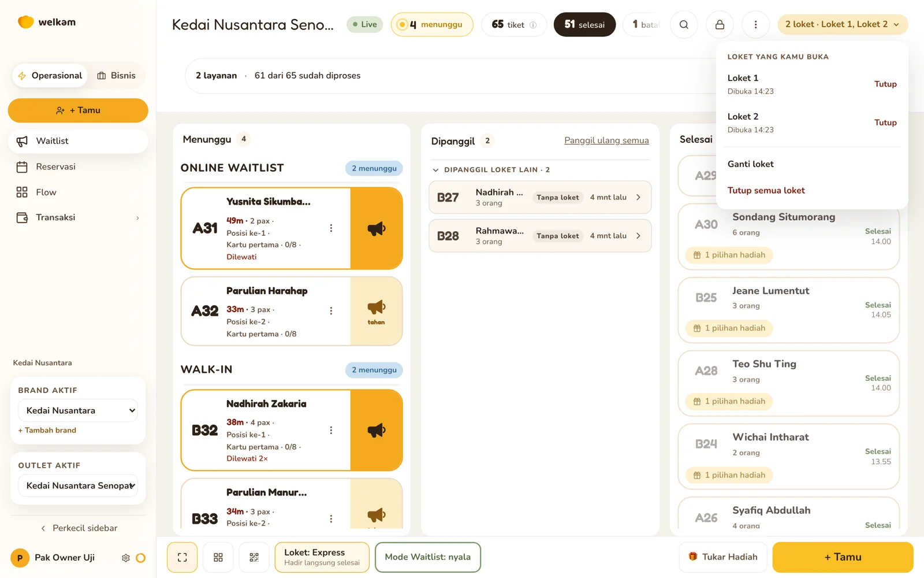
Task: Open the Flow sidebar item
Action: tap(78, 192)
